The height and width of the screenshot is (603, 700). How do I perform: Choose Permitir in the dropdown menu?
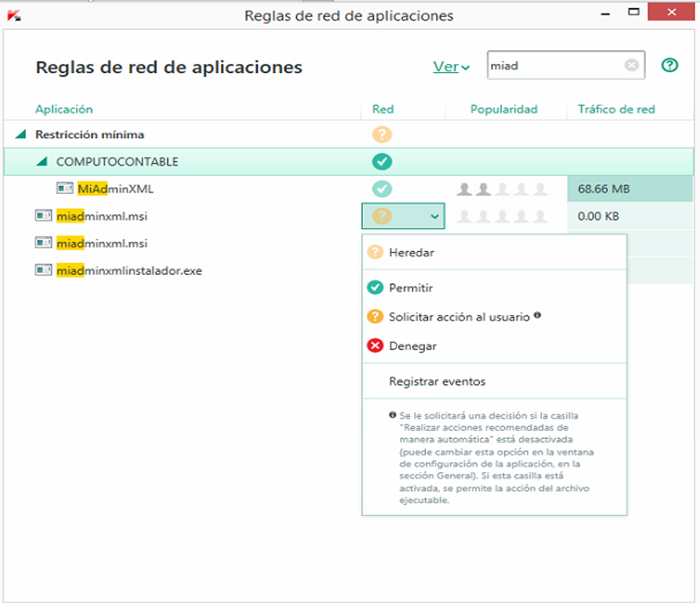click(411, 288)
